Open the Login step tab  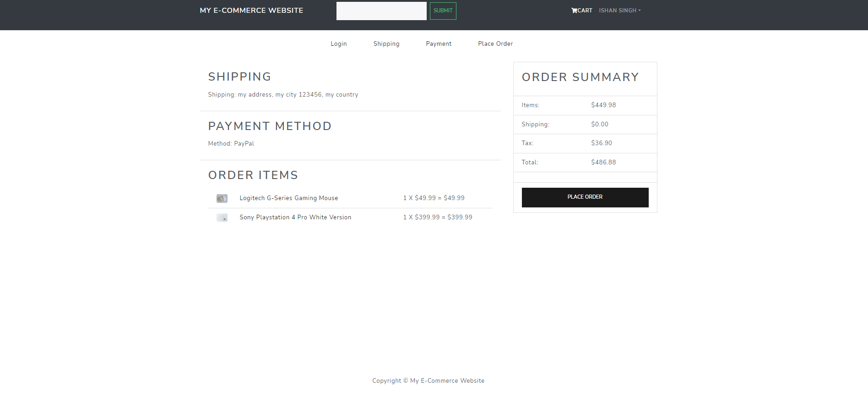click(x=339, y=44)
